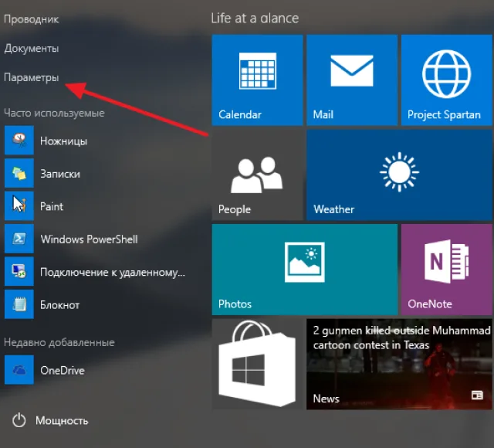Click the power button icon
Screen dimensions: 494x448
pyautogui.click(x=19, y=420)
